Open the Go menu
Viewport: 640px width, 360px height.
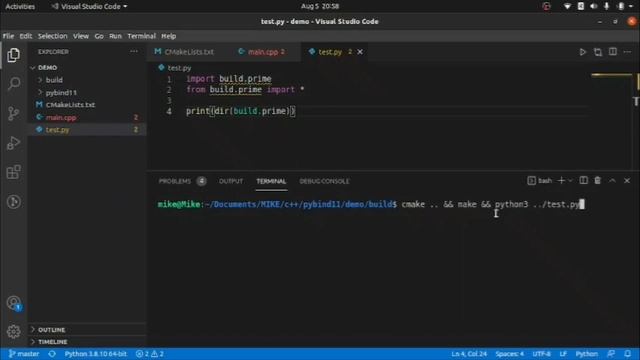click(x=99, y=36)
